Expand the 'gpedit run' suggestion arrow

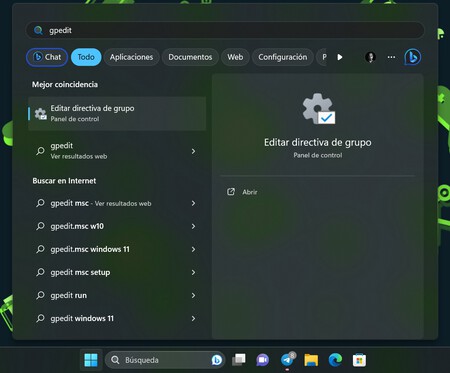[193, 295]
